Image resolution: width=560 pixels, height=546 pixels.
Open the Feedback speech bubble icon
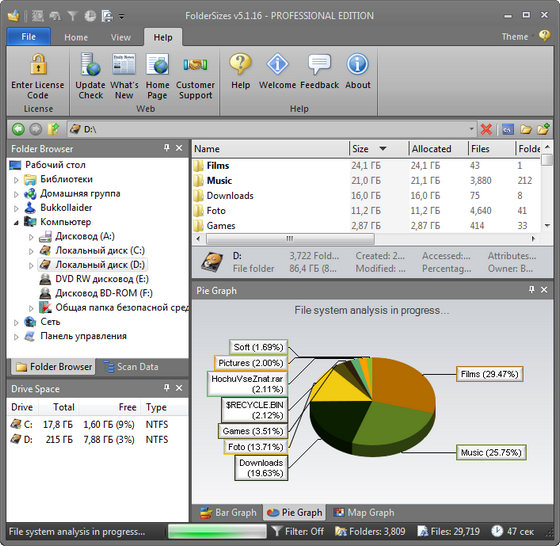pyautogui.click(x=320, y=64)
